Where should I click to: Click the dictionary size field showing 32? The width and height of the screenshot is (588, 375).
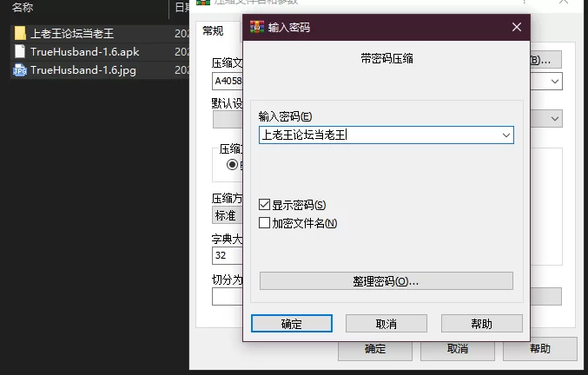click(228, 255)
